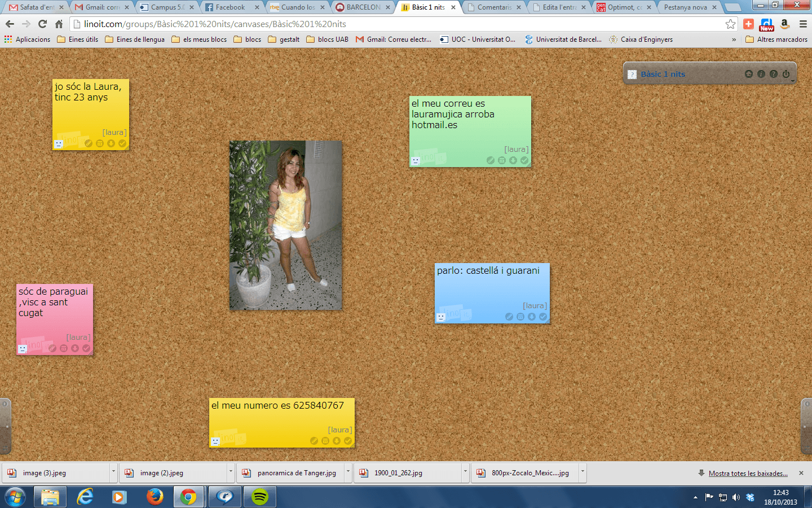Set due date on blue 'parlo' sticky
Screen dimensions: 812x508
[x=520, y=317]
